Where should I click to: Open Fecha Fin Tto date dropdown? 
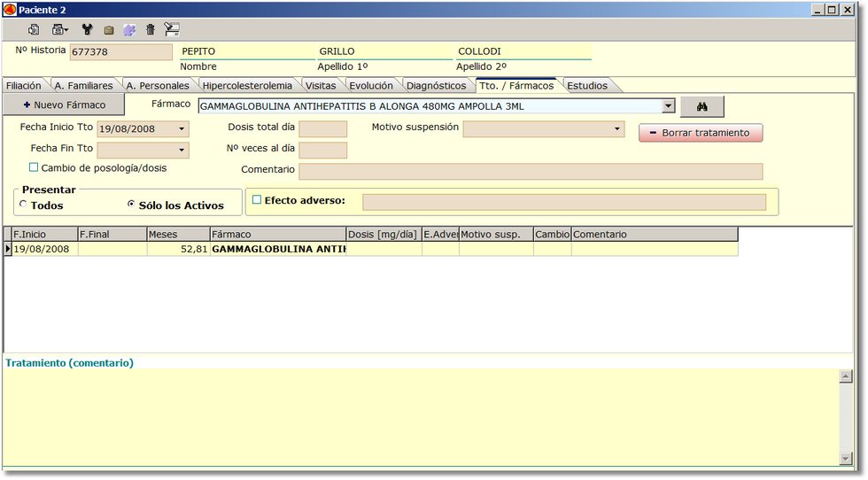182,150
